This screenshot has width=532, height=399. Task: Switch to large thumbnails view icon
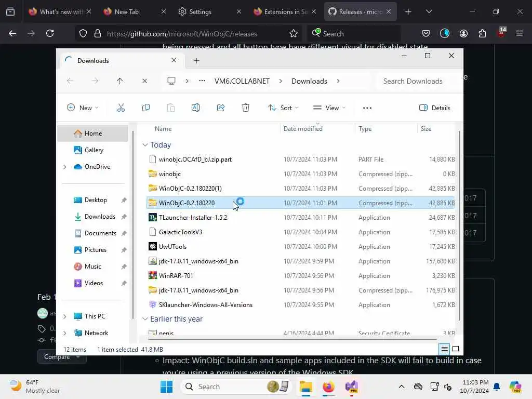point(456,349)
